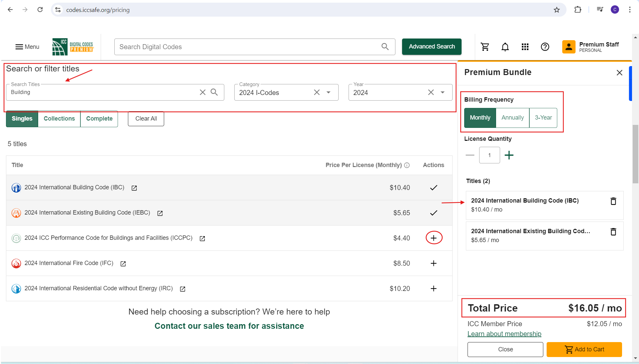Click the Premium Staff profile avatar

click(569, 47)
